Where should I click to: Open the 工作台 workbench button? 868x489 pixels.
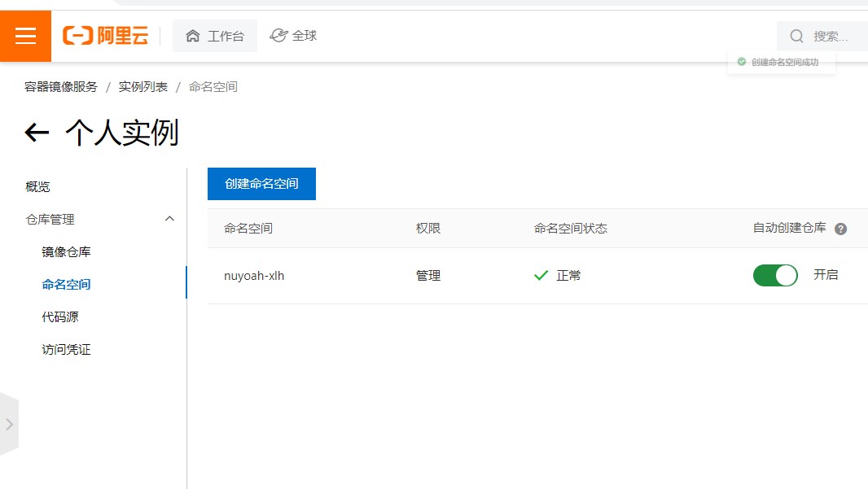pos(215,36)
